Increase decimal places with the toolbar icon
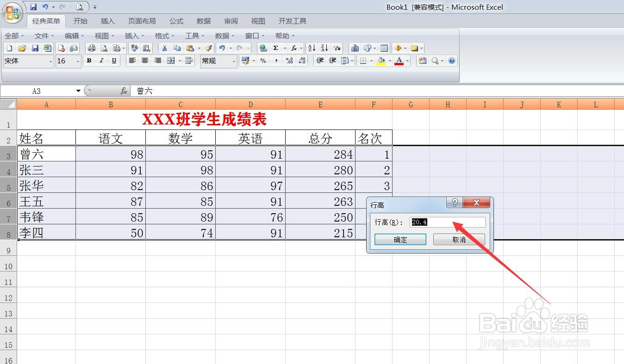Viewport: 624px width, 364px height. (x=289, y=61)
